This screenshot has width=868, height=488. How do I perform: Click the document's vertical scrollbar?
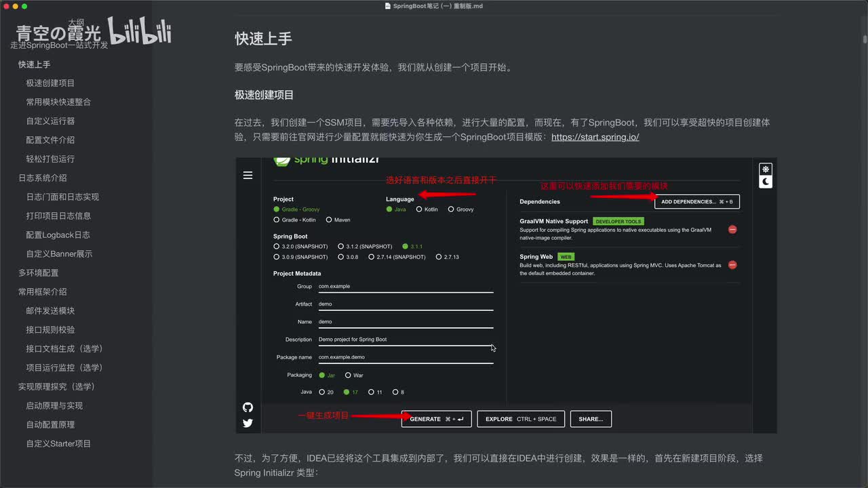(x=865, y=39)
